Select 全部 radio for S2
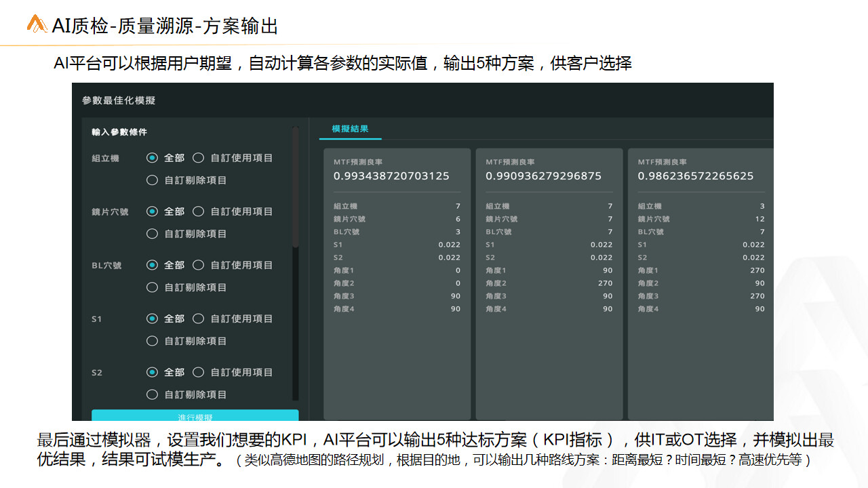Viewport: 868px width, 488px height. tap(152, 372)
